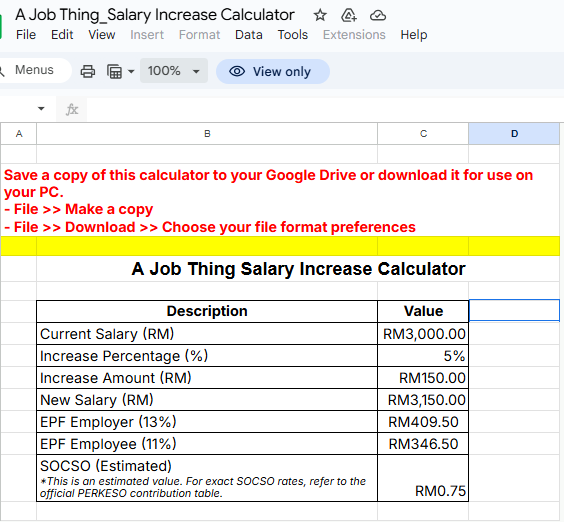Open the File menu
This screenshot has width=564, height=522.
coord(26,35)
